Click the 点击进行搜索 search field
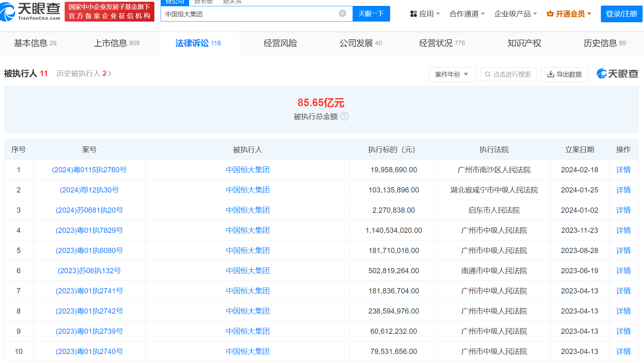The width and height of the screenshot is (644, 363). (508, 74)
